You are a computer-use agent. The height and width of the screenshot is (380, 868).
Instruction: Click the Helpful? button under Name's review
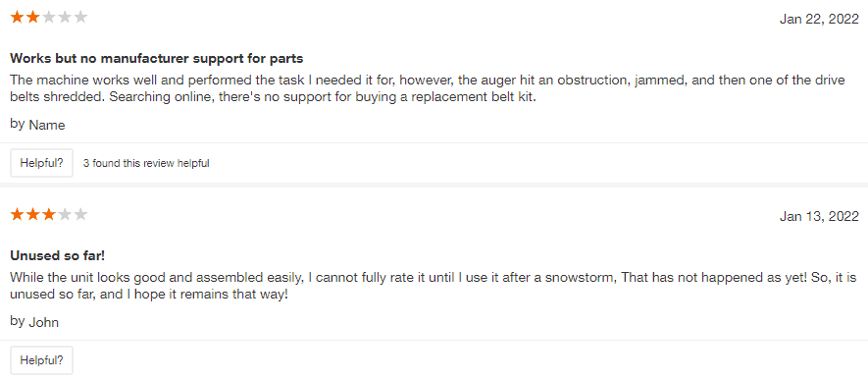tap(41, 163)
